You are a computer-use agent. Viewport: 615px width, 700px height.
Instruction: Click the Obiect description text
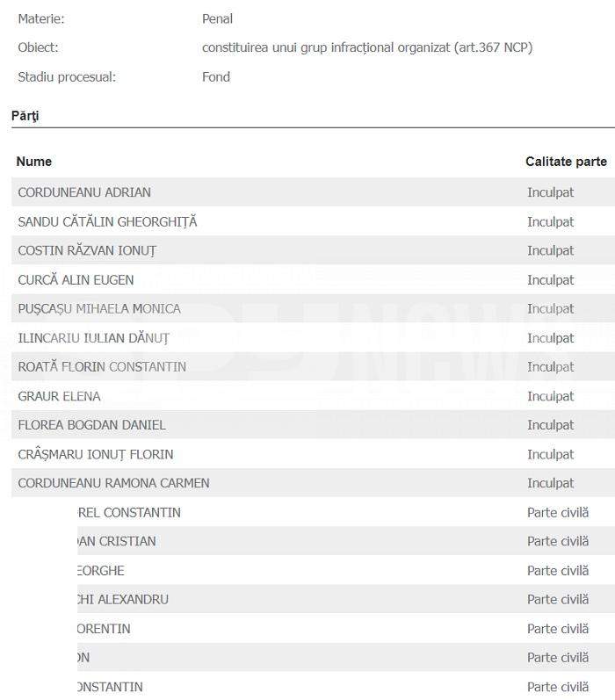click(x=367, y=47)
